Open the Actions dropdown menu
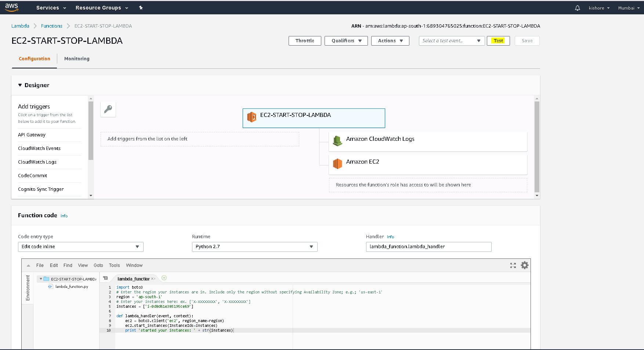This screenshot has height=350, width=644. click(390, 41)
